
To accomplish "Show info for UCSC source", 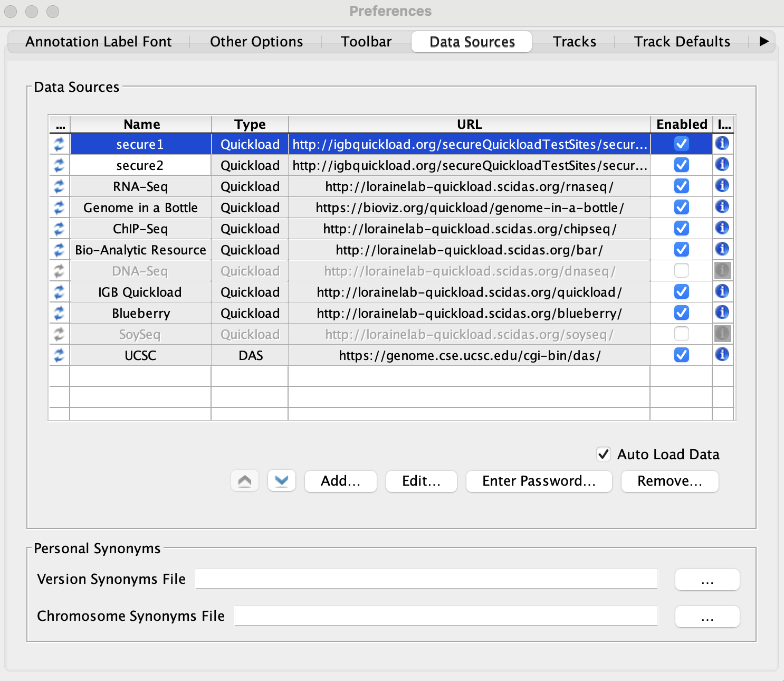I will (722, 354).
